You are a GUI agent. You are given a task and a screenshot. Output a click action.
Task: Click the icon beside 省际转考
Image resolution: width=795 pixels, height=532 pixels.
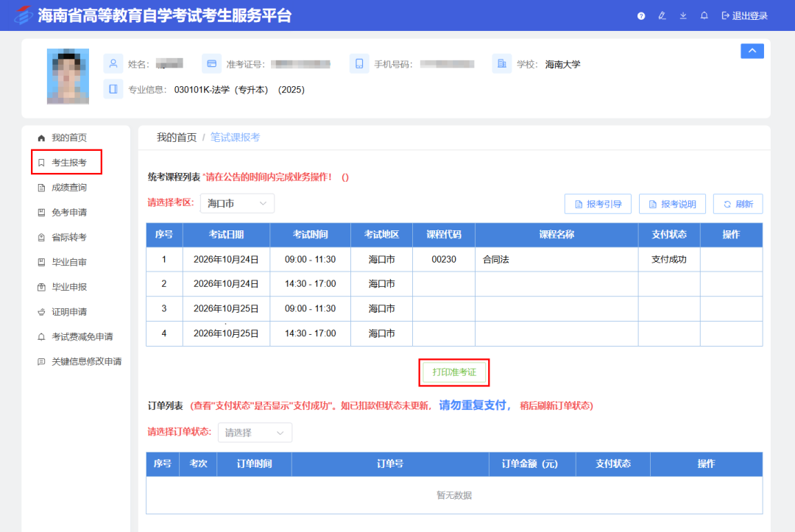(x=41, y=237)
